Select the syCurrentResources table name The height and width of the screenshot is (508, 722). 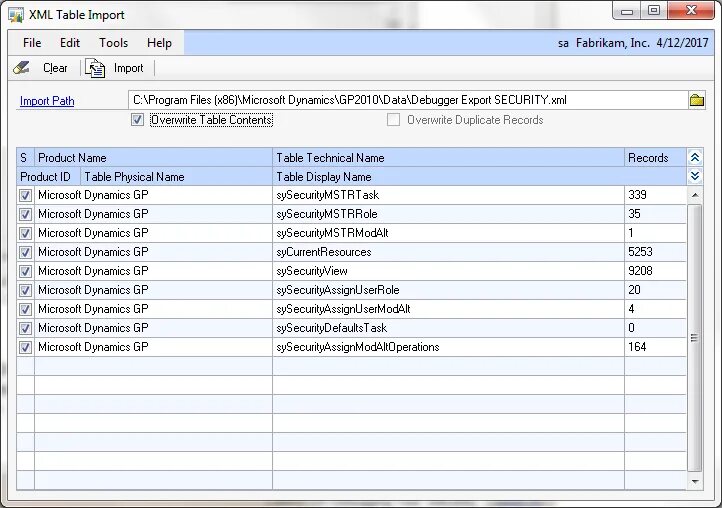point(324,252)
